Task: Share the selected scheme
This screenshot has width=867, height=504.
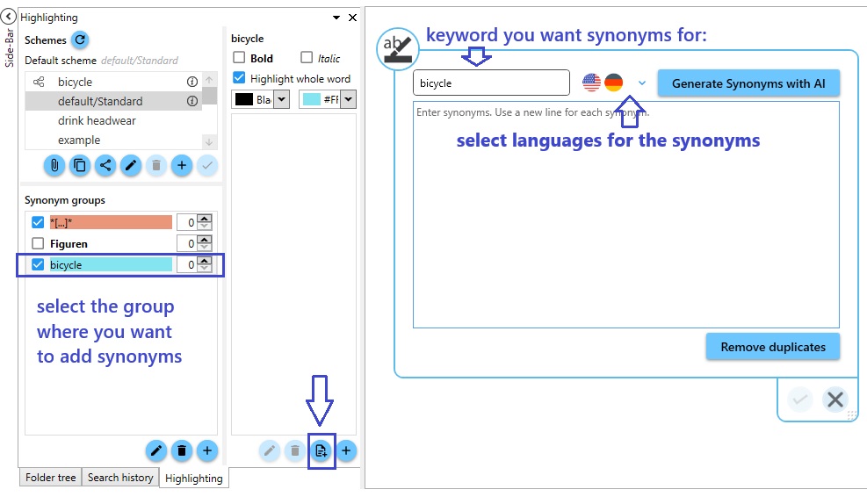Action: (x=105, y=165)
